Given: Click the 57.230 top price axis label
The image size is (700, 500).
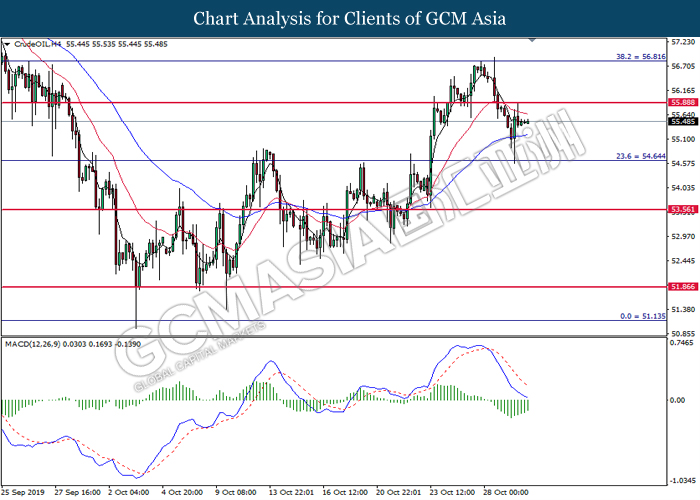Looking at the screenshot, I should pos(683,42).
